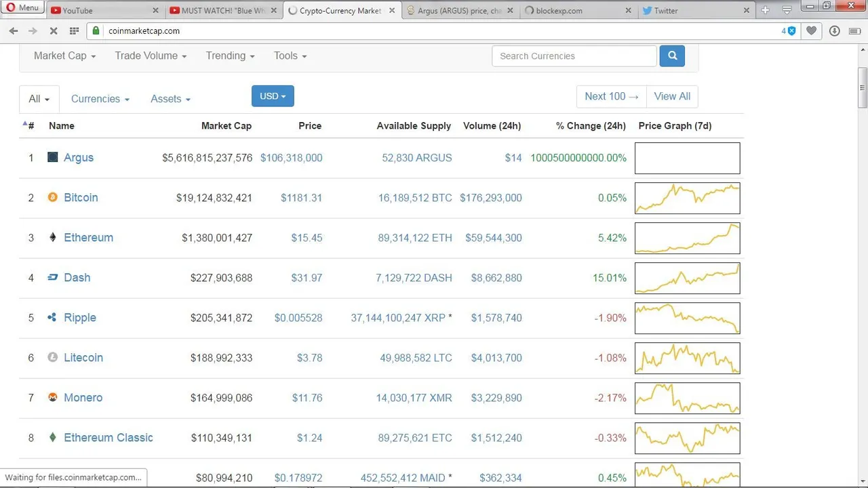Switch to Argus (ARGUS) price tab
Viewport: 868px width, 488px height.
tap(460, 11)
